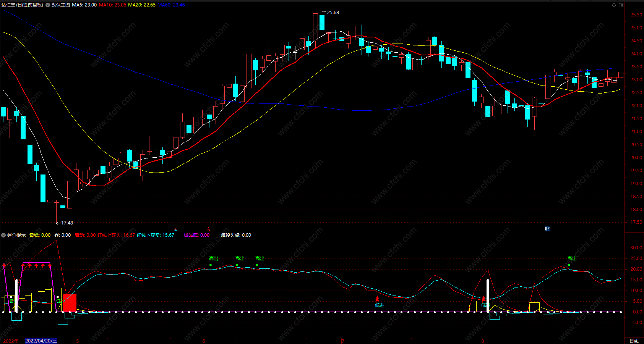Select the MA20: 22.65 legend
644x344 pixels.
point(142,5)
